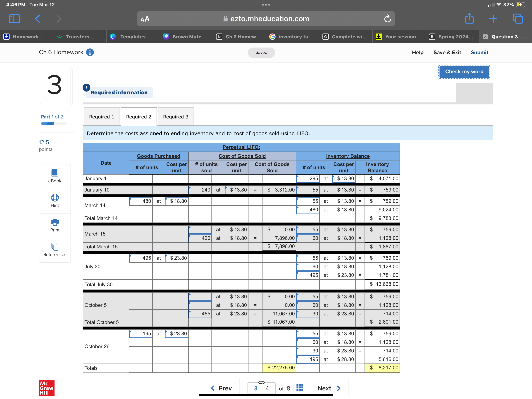This screenshot has width=532, height=399.
Task: Click the Print icon
Action: (x=55, y=222)
